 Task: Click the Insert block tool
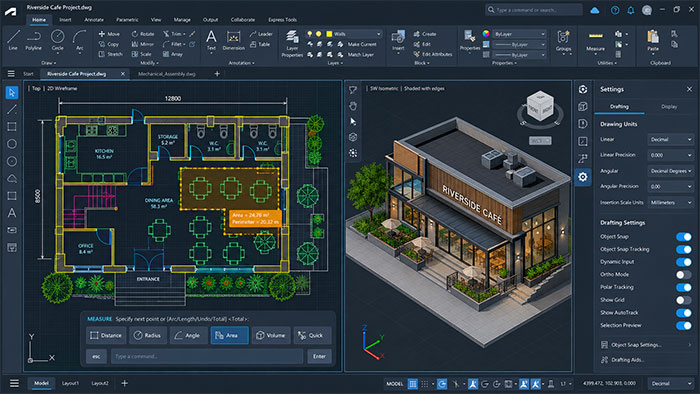[398, 40]
